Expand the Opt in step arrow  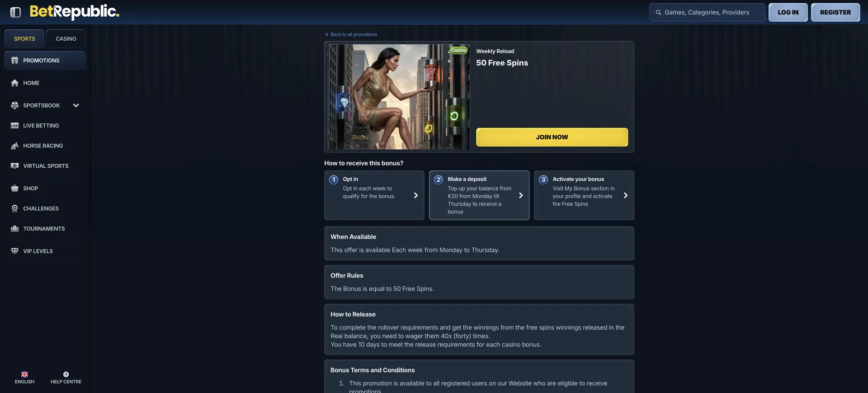click(x=416, y=195)
